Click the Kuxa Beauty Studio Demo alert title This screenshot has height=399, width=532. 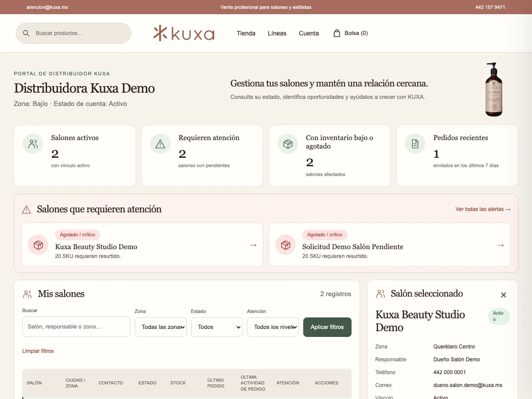click(x=96, y=247)
